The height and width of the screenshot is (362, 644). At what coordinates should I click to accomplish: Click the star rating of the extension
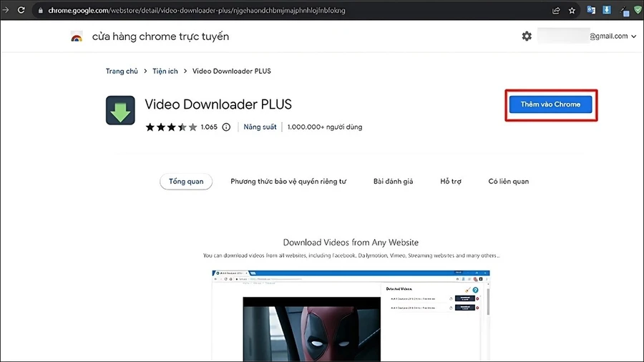click(171, 127)
